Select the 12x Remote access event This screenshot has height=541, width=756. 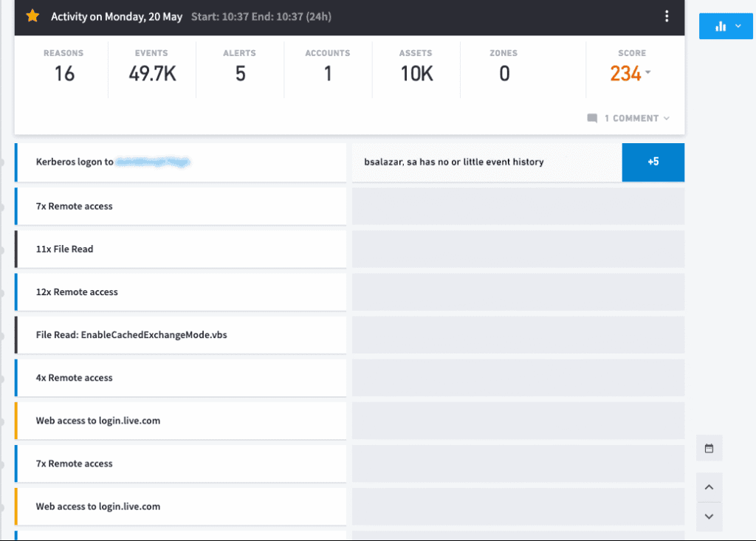[x=180, y=292]
